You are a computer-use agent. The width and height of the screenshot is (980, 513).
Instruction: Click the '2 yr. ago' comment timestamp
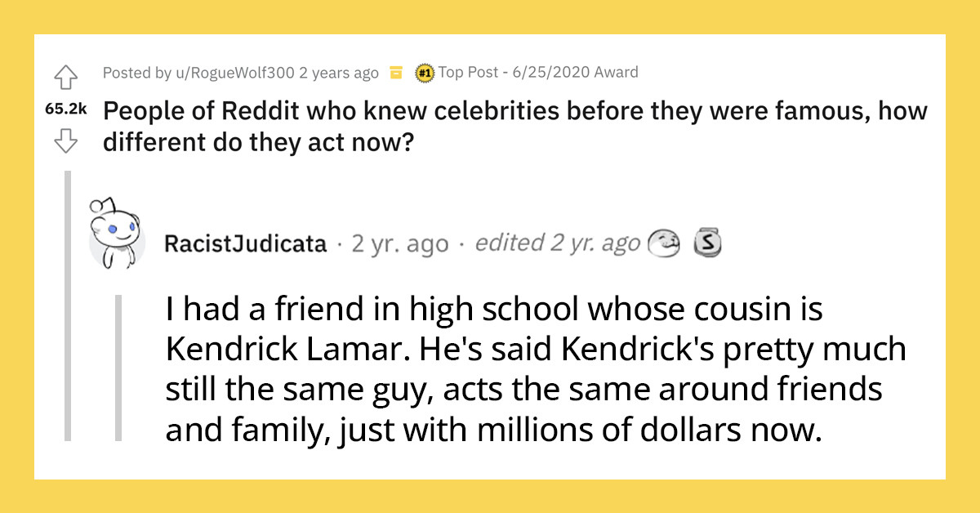tap(399, 243)
